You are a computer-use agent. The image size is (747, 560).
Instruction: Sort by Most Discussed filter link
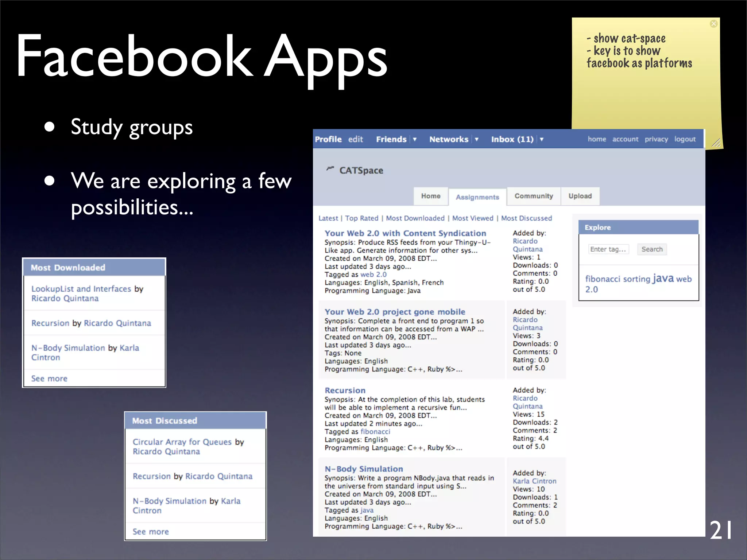pyautogui.click(x=526, y=218)
